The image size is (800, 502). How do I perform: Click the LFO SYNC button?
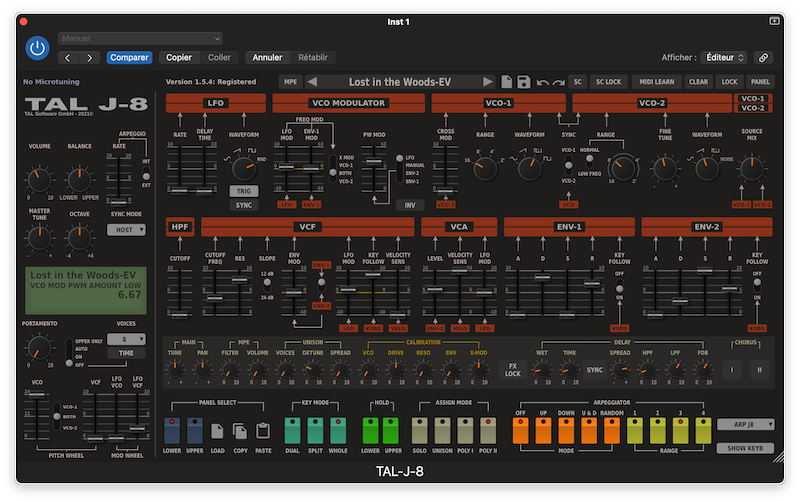click(243, 205)
